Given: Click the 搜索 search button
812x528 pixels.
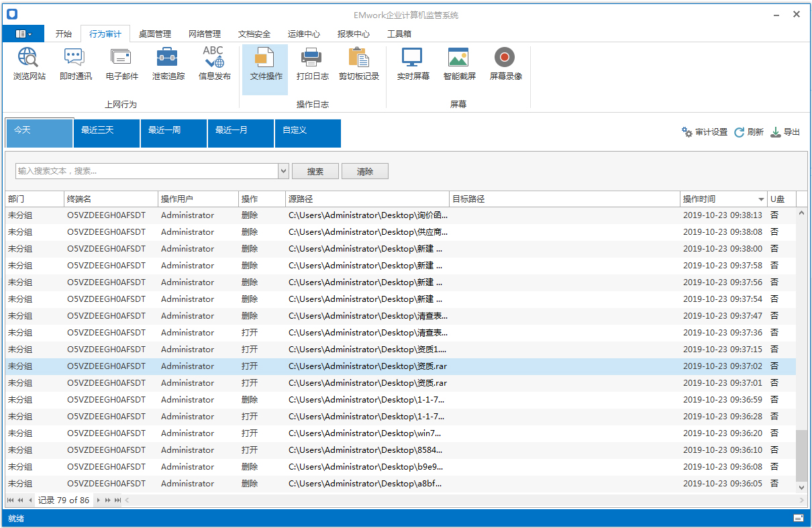Looking at the screenshot, I should (315, 171).
